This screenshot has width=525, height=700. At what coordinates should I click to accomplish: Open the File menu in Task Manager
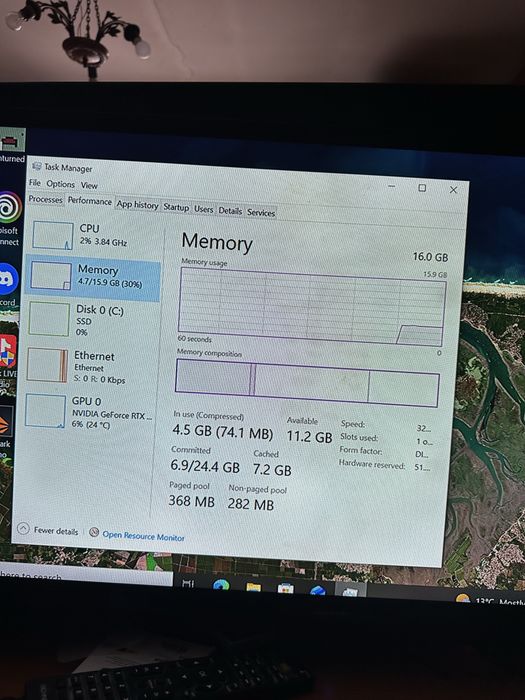pyautogui.click(x=35, y=183)
